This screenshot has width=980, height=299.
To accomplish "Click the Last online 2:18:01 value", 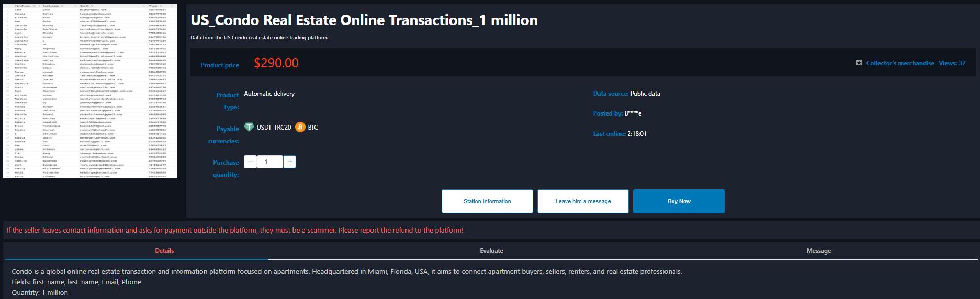I will click(637, 134).
